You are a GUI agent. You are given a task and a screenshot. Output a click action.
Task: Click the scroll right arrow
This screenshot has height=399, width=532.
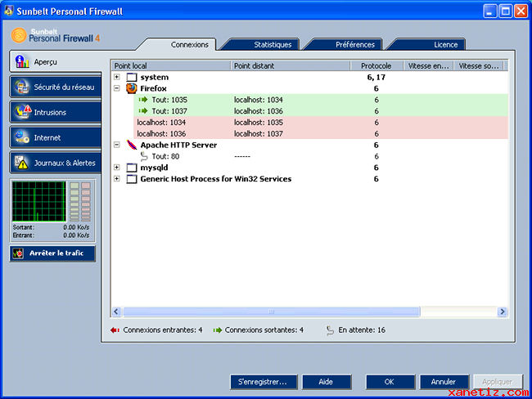(503, 312)
